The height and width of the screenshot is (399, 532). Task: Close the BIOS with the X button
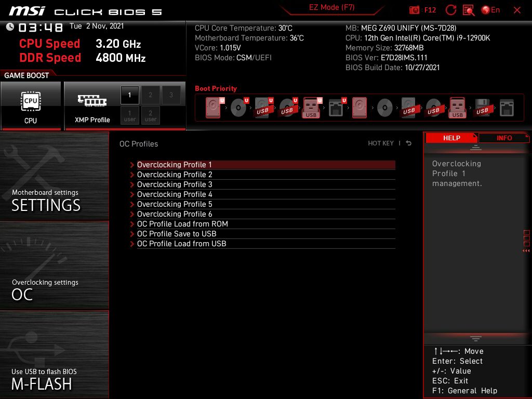517,10
